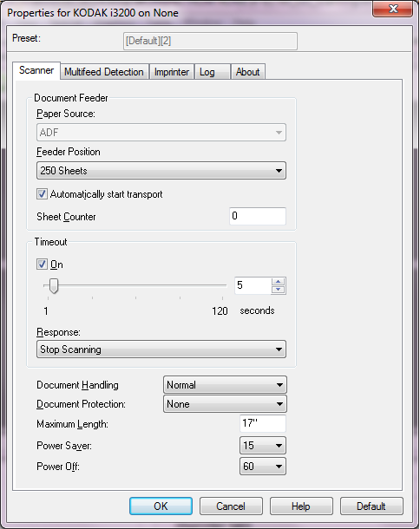This screenshot has width=420, height=529.
Task: Open the Feeder Position dropdown showing 250 Sheets
Action: (x=161, y=171)
